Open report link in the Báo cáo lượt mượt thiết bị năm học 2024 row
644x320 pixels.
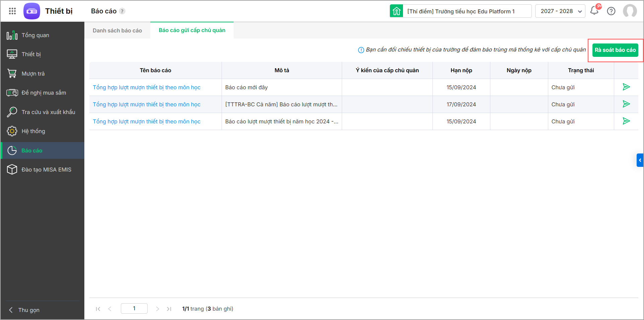pyautogui.click(x=147, y=121)
